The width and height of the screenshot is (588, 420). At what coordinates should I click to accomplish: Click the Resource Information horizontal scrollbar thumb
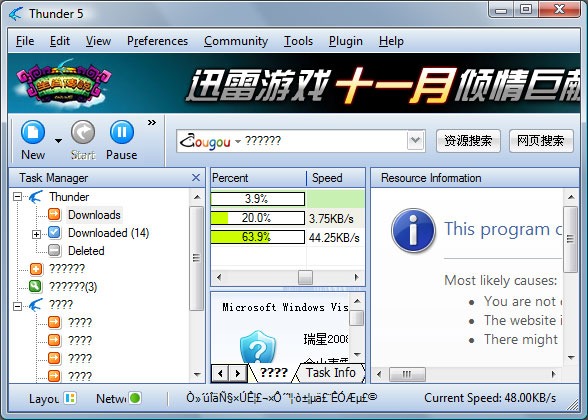point(407,374)
